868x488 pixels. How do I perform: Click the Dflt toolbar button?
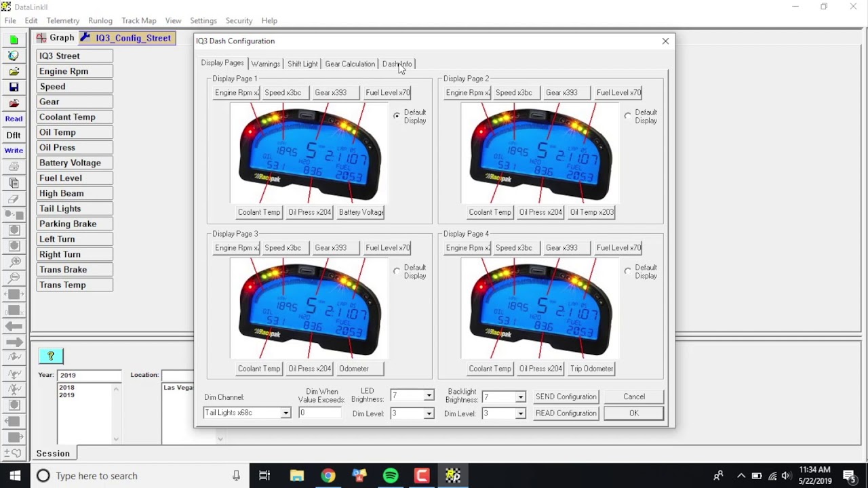(x=14, y=135)
